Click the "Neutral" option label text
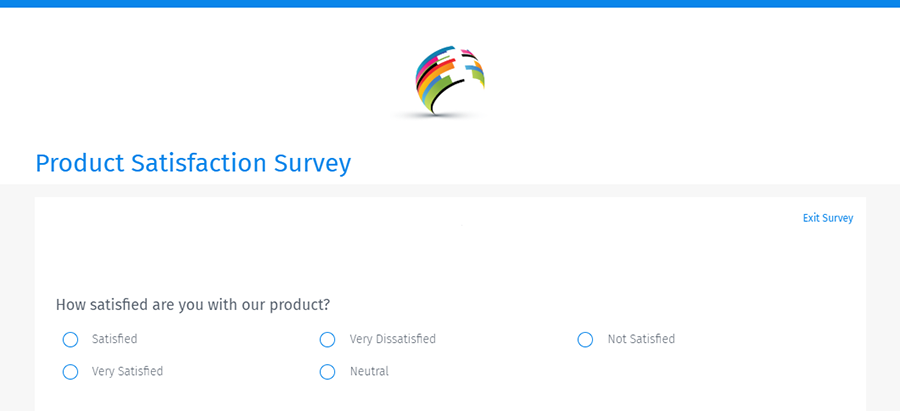Image resolution: width=900 pixels, height=411 pixels. tap(369, 372)
